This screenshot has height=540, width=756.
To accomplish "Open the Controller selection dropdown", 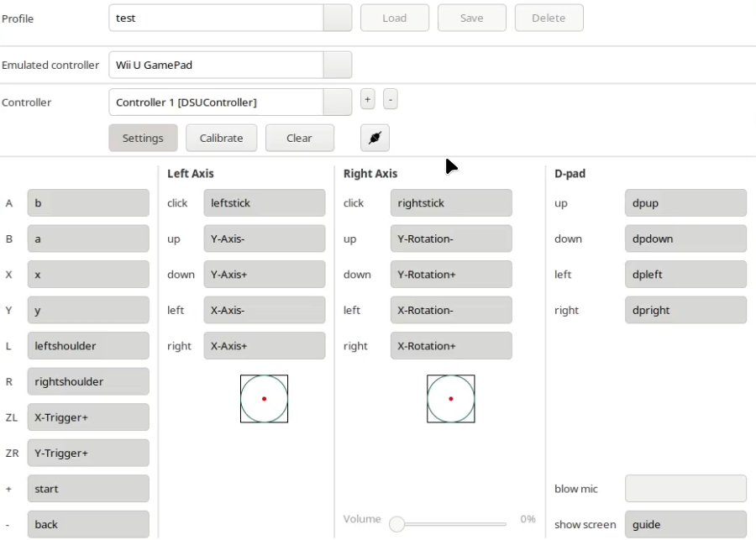I will click(x=338, y=102).
